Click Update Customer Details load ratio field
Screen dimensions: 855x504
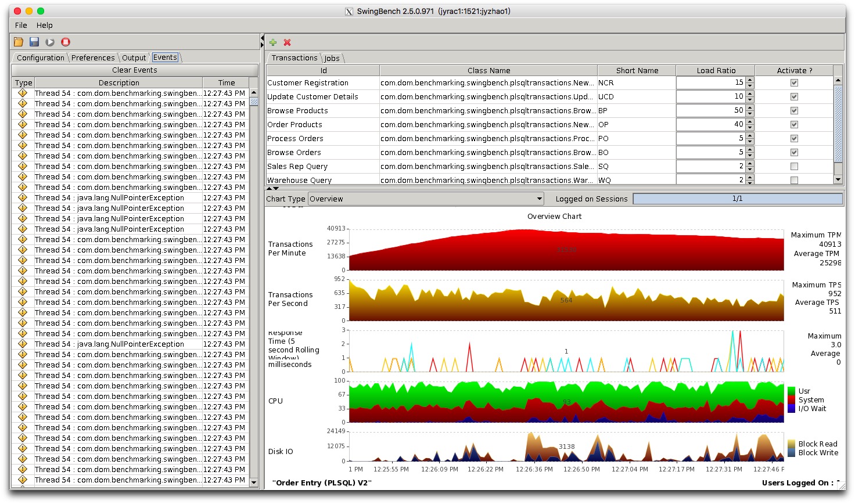[x=711, y=96]
